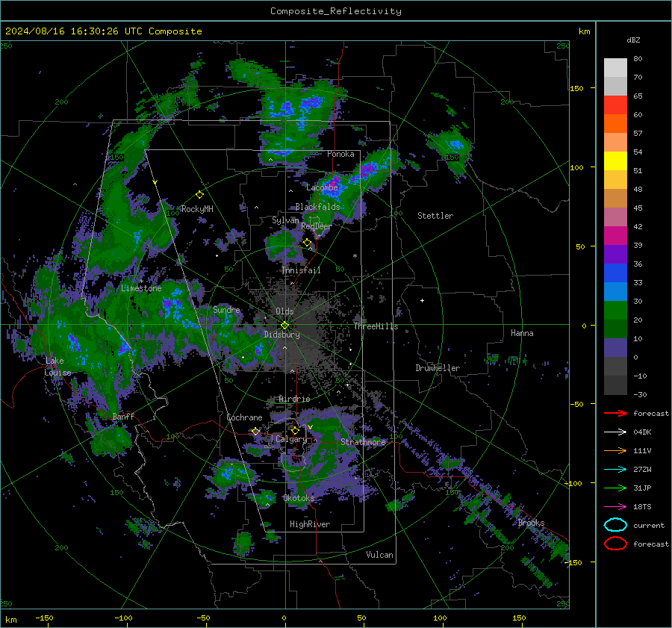Click the Okotoks label
The width and height of the screenshot is (672, 628).
click(x=299, y=498)
